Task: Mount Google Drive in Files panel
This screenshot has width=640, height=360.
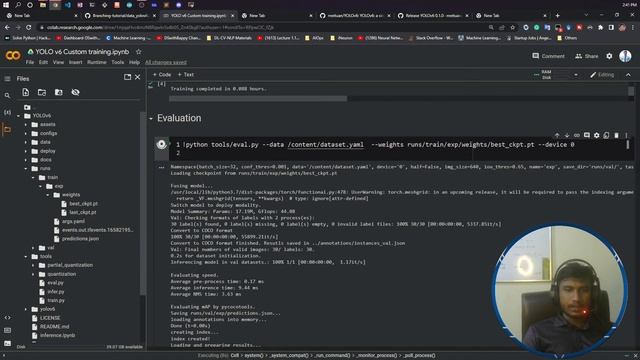Action: 59,92
